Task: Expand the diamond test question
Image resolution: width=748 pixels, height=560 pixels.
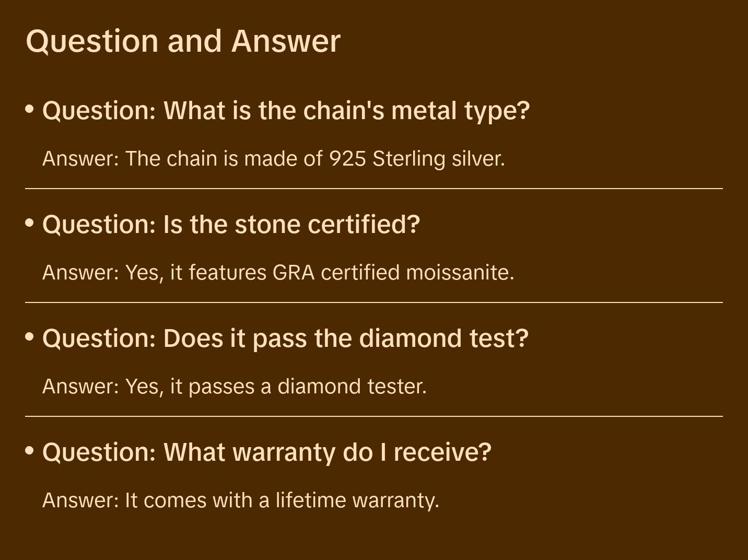Action: point(285,338)
